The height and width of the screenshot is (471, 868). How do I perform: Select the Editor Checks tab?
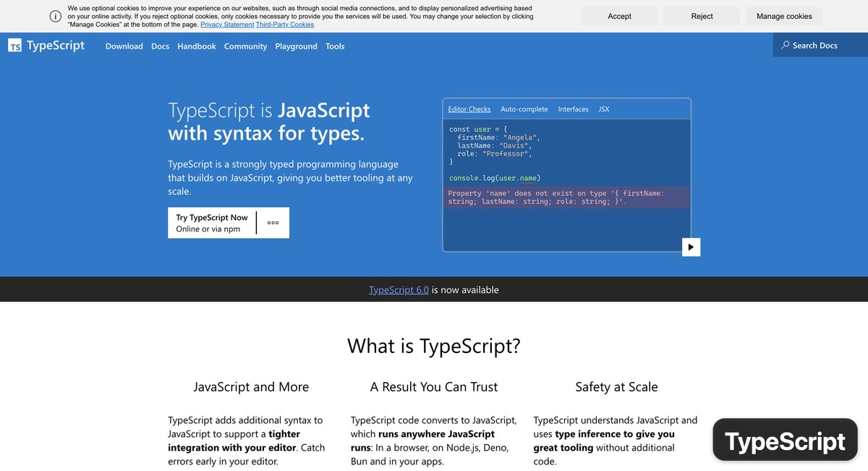tap(469, 109)
